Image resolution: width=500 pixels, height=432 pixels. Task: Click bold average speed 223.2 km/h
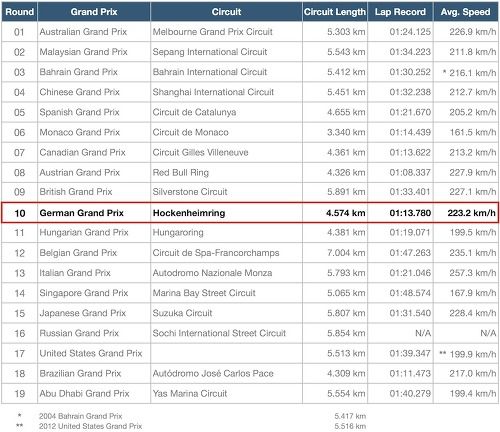coord(471,213)
